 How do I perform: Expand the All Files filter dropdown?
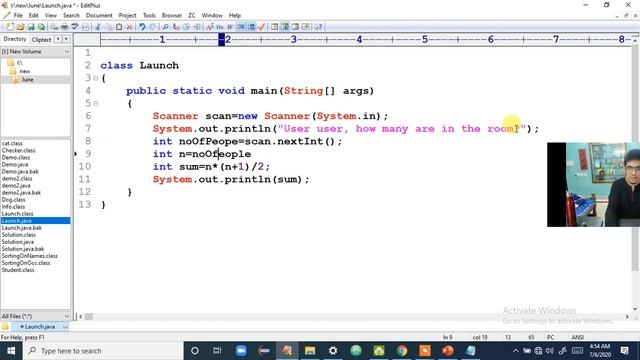click(x=67, y=316)
